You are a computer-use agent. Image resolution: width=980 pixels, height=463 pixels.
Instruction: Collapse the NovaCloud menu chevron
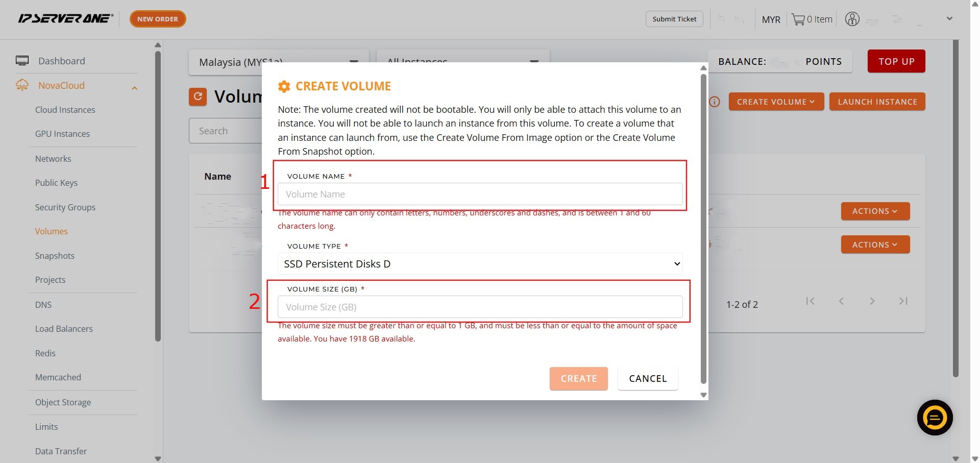click(134, 88)
